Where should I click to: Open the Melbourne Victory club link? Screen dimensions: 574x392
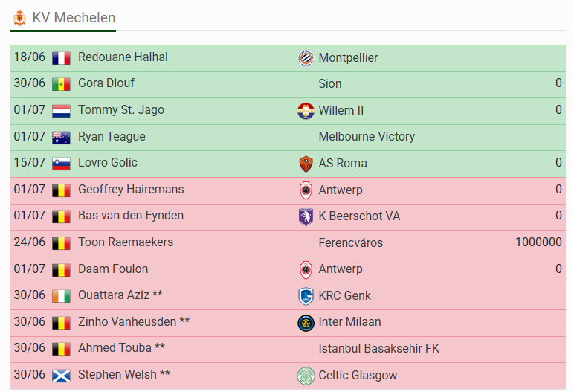(x=367, y=137)
